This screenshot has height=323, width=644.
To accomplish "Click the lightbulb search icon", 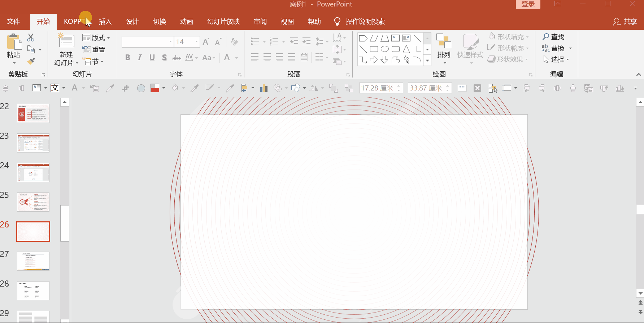I will pyautogui.click(x=337, y=22).
